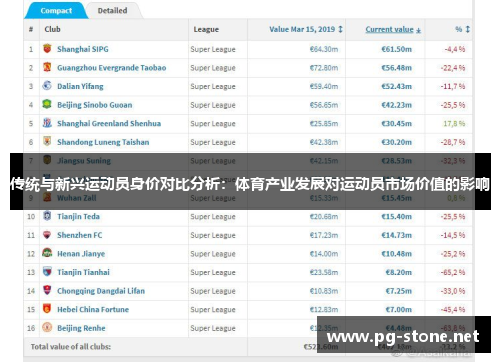Screen dimensions: 500x362
Task: Click the Beijing Renhe crest icon
Action: click(x=47, y=327)
